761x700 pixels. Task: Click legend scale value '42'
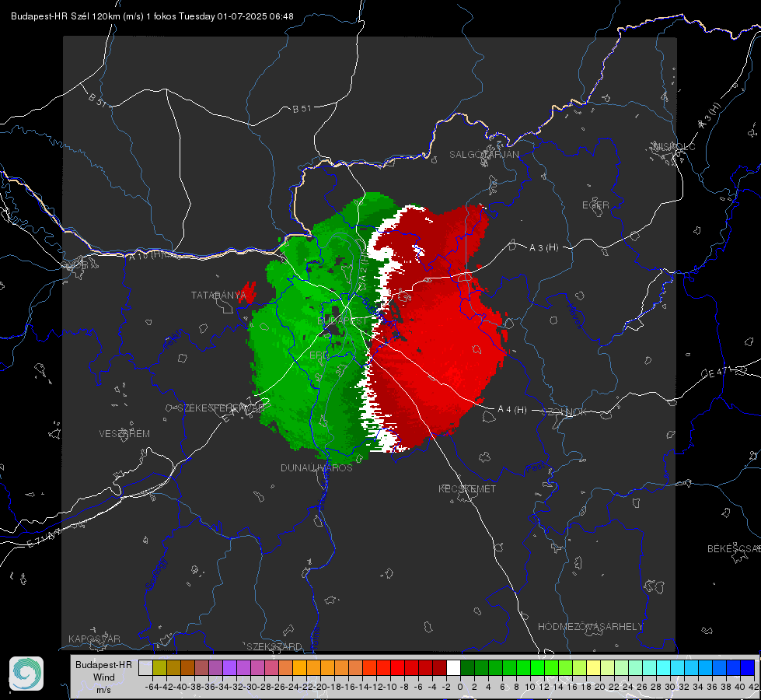pos(754,687)
